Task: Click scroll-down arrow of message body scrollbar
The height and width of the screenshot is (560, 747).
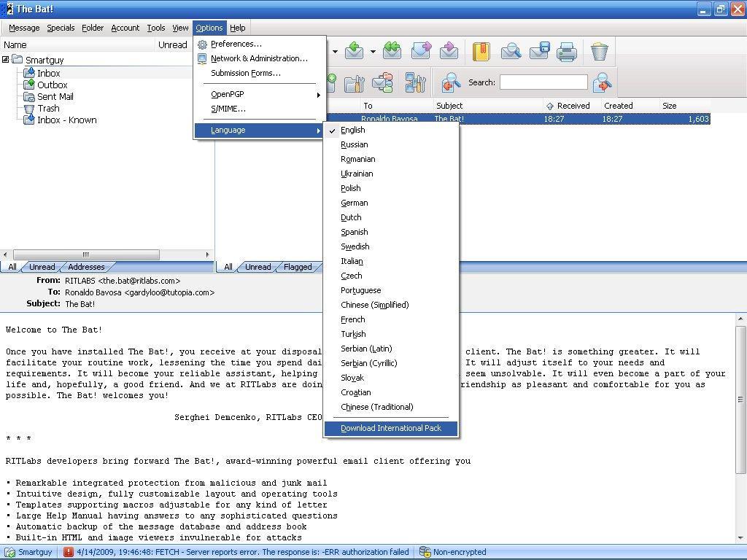Action: [x=740, y=537]
